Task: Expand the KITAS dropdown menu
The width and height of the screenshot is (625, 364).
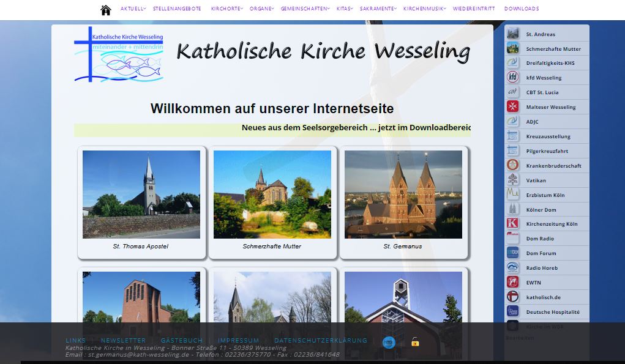Action: coord(345,9)
